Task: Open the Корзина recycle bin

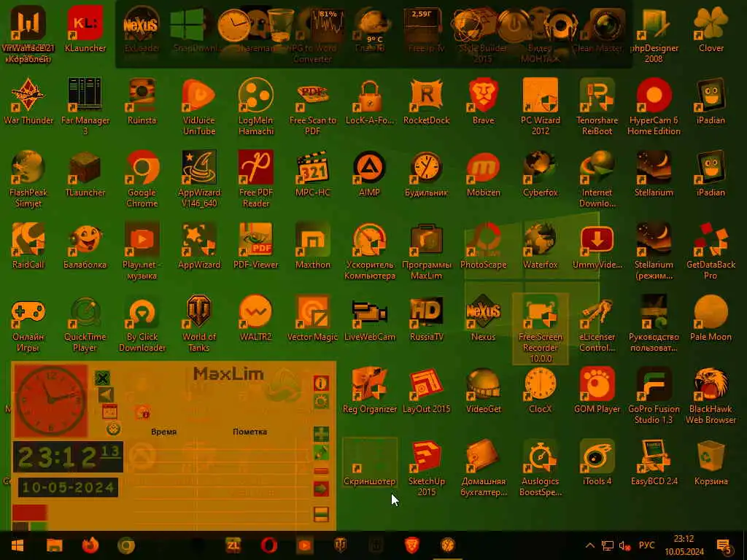Action: (711, 463)
